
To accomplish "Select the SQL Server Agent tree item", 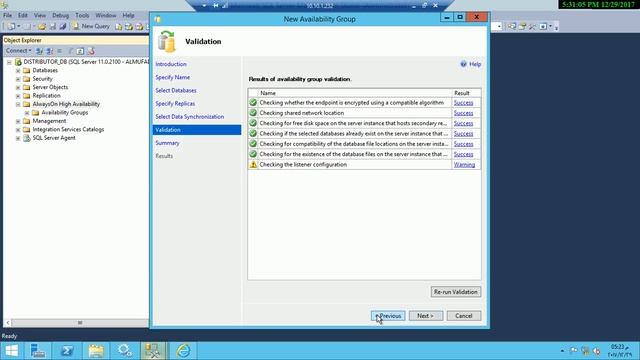I will coord(54,138).
